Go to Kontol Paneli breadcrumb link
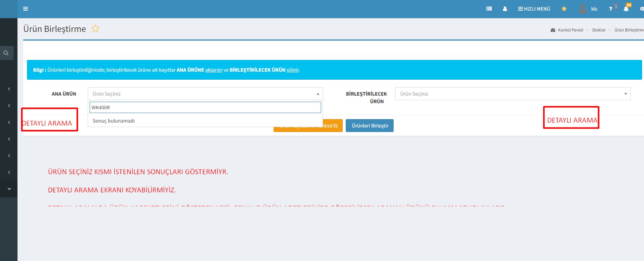This screenshot has width=644, height=261. 570,30
